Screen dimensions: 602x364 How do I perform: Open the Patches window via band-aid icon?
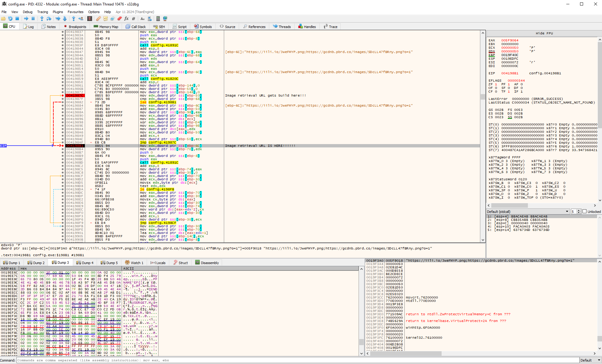[99, 19]
